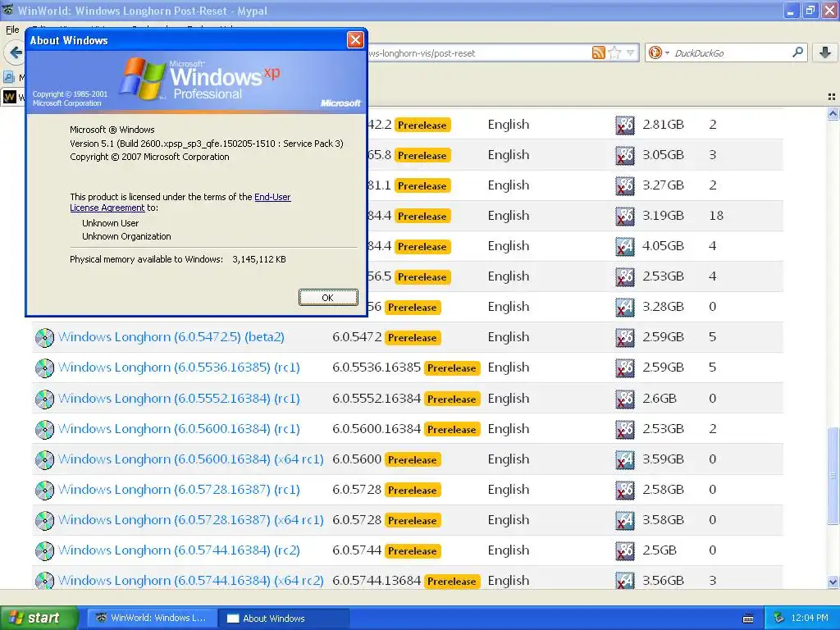Click x86 architecture icon in 3.27GB row
Viewport: 840px width, 630px height.
(624, 186)
